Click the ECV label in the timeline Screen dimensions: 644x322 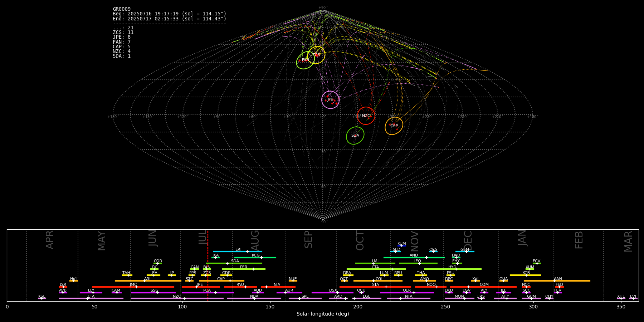(x=536, y=261)
